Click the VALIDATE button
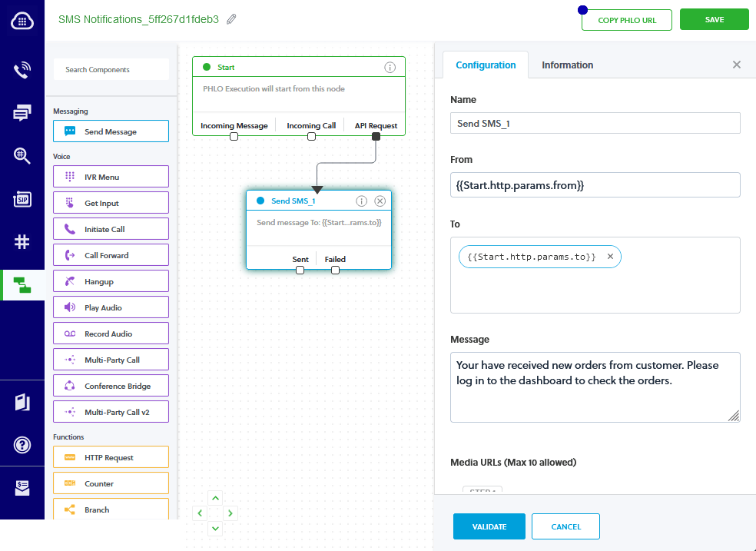Image resolution: width=756 pixels, height=551 pixels. click(x=489, y=526)
